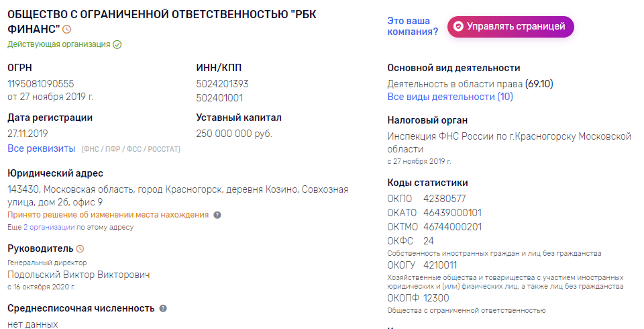Open Все виды деятельности (10) link

[450, 97]
